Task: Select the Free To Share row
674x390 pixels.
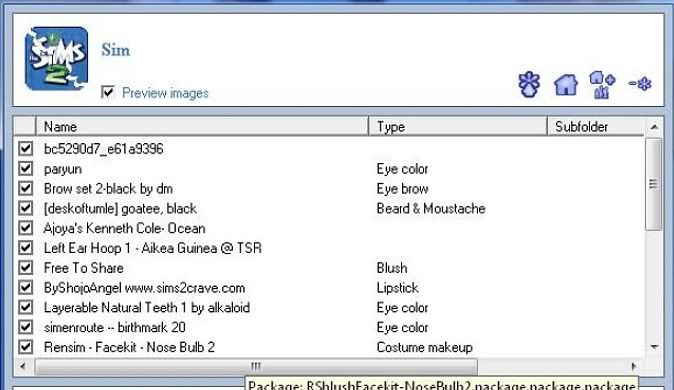Action: point(84,268)
